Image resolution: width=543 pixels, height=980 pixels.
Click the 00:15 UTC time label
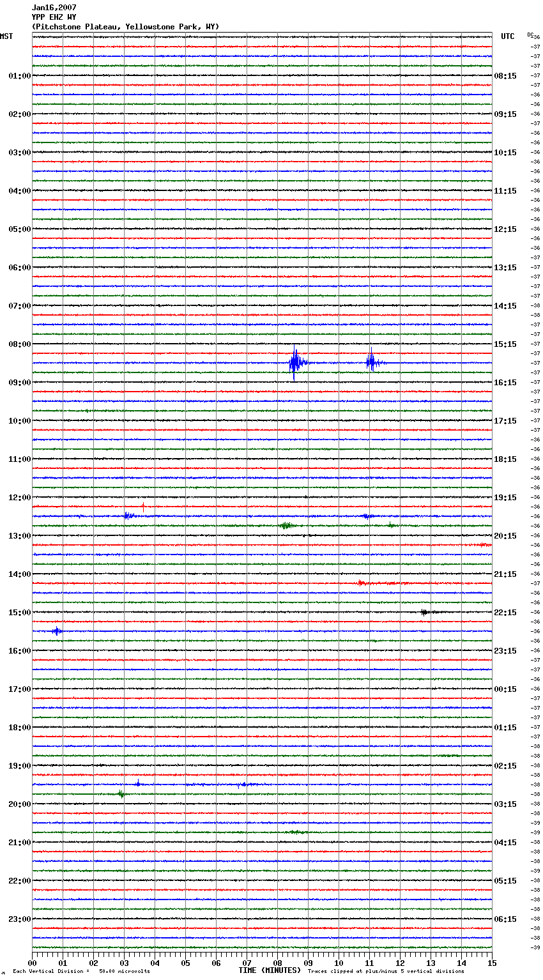[505, 689]
